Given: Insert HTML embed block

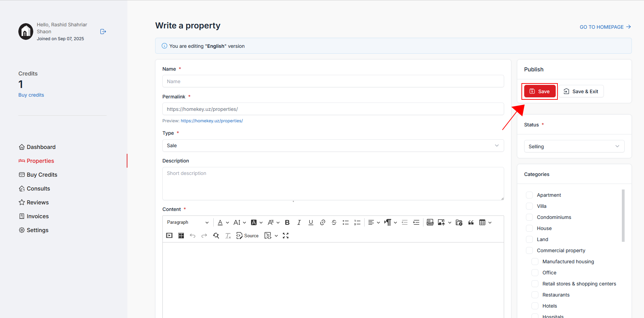Looking at the screenshot, I should point(430,222).
